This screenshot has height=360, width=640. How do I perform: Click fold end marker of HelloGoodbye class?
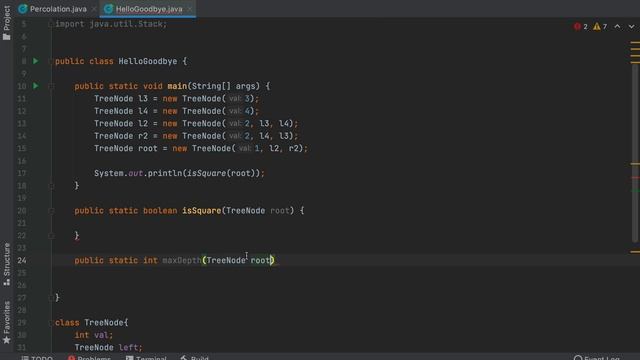pyautogui.click(x=51, y=298)
